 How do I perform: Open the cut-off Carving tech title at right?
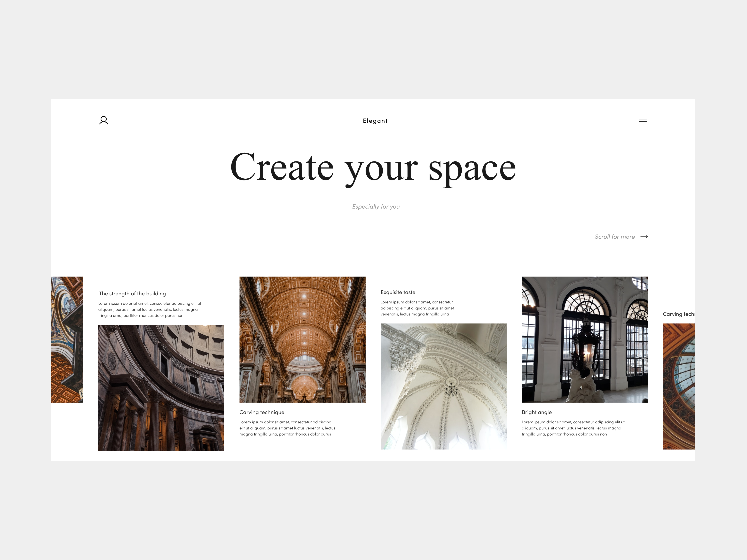(679, 314)
